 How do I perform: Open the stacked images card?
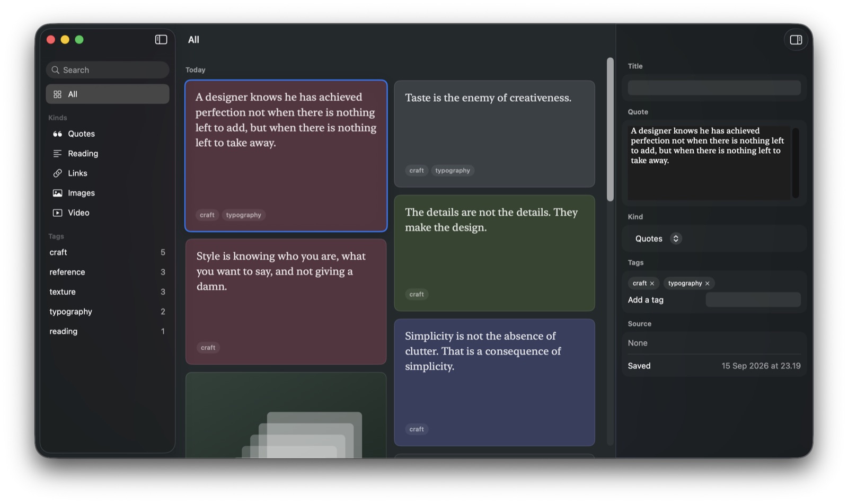click(x=286, y=415)
